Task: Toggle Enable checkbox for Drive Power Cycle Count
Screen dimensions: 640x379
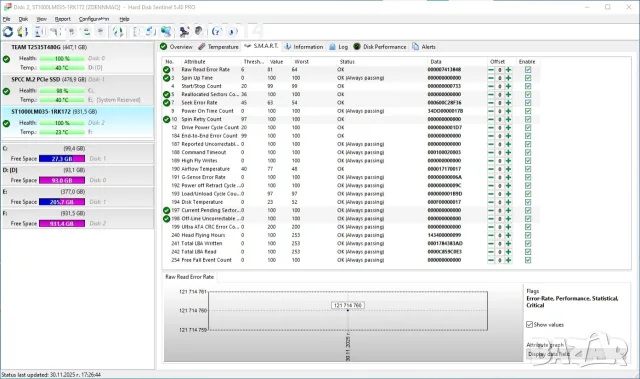Action: click(x=528, y=127)
